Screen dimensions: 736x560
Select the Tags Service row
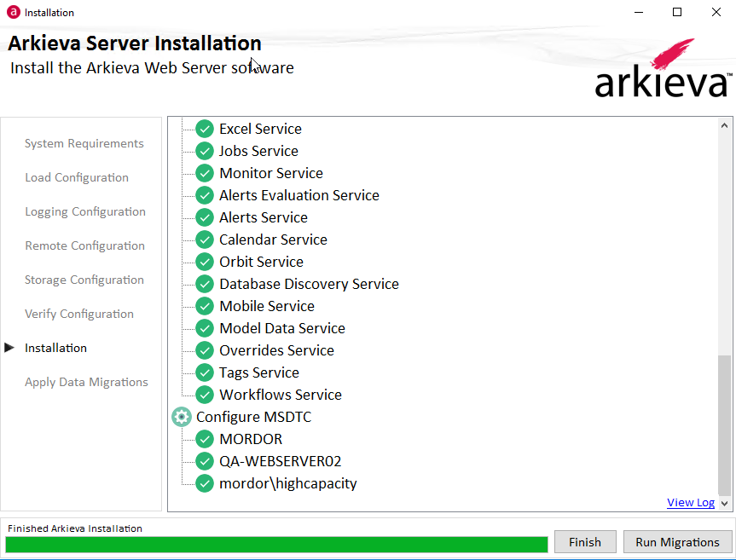click(259, 372)
